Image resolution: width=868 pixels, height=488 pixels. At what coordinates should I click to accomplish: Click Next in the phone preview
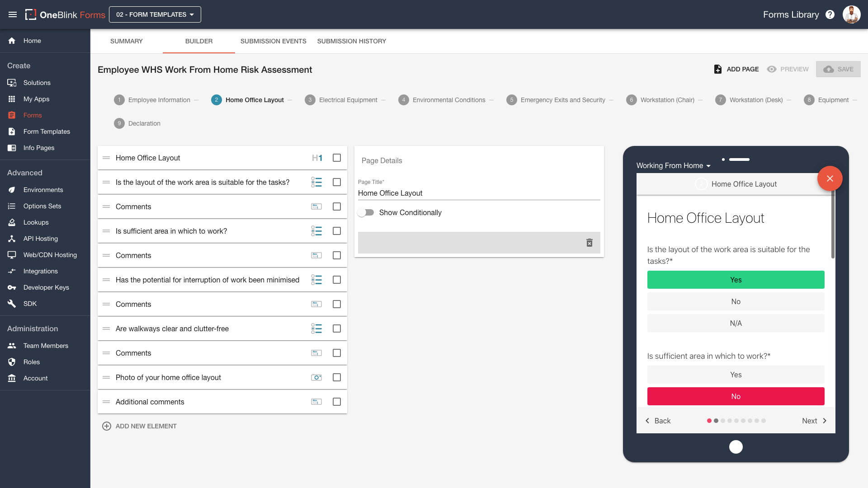pyautogui.click(x=813, y=421)
